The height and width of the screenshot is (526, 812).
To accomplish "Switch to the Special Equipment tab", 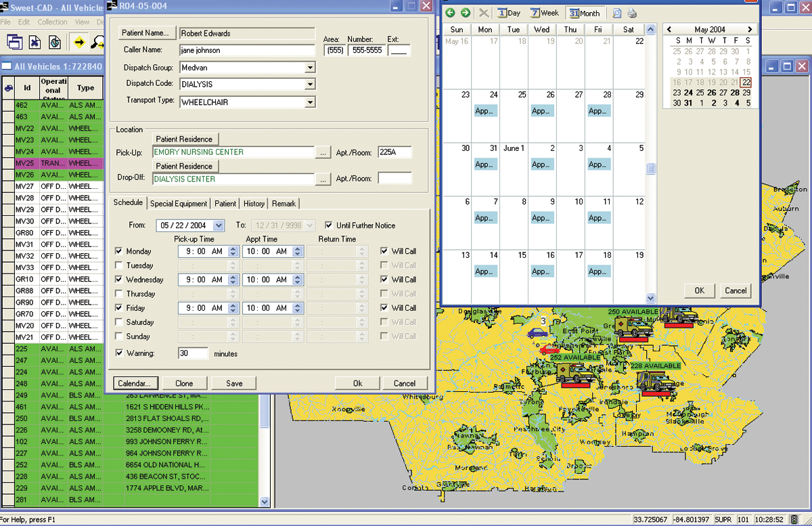I will (x=179, y=204).
